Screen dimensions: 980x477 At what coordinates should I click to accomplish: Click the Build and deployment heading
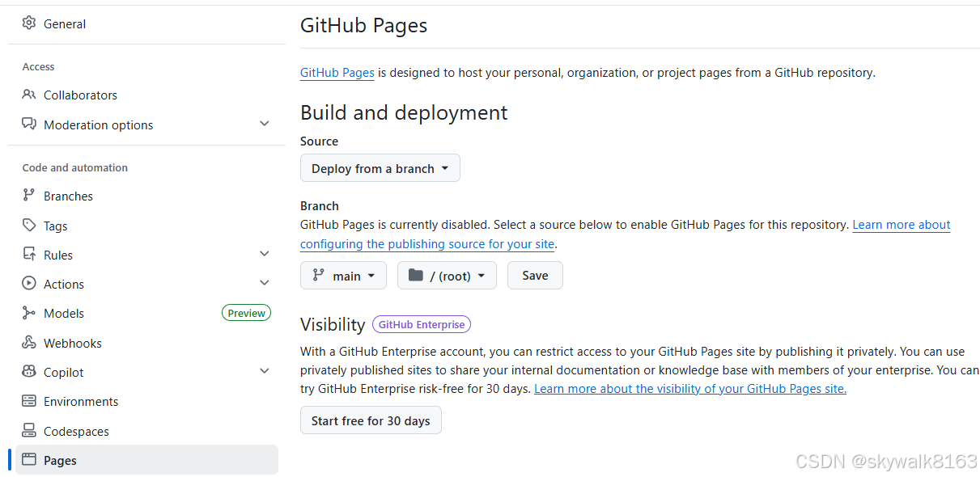click(404, 112)
